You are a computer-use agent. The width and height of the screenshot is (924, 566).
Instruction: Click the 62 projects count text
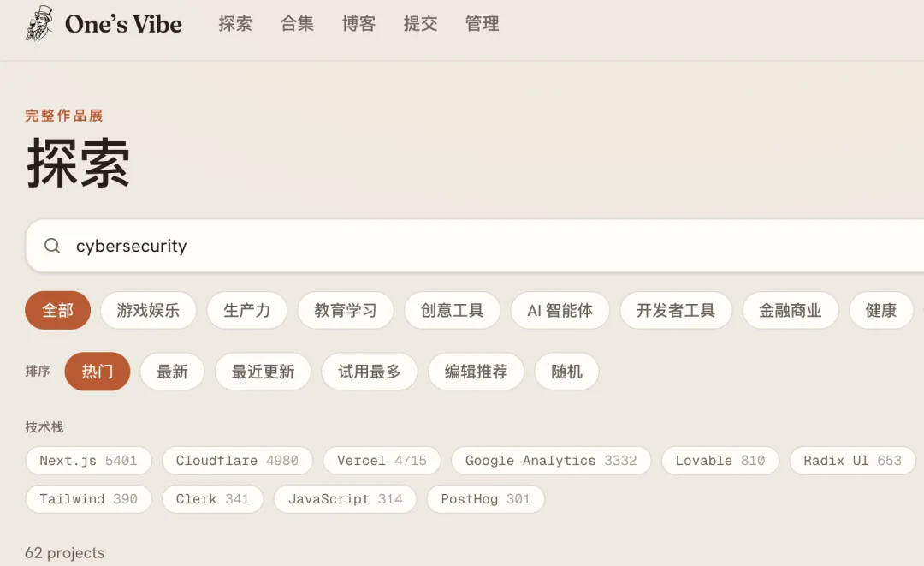tap(64, 553)
